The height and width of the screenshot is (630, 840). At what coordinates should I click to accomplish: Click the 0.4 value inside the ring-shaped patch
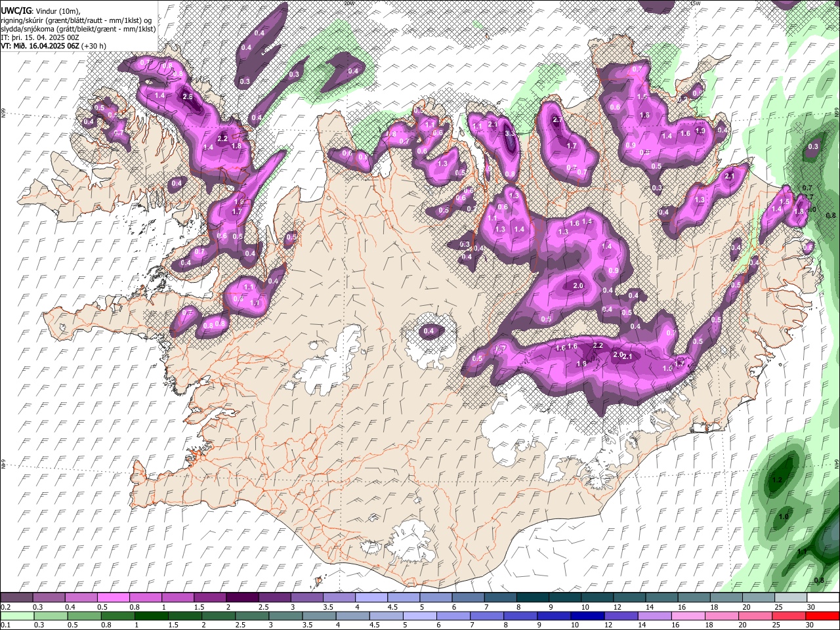point(429,331)
